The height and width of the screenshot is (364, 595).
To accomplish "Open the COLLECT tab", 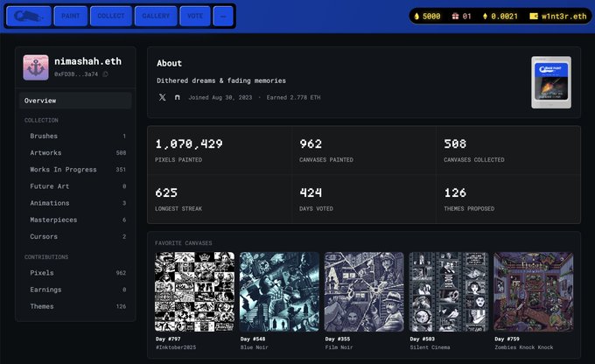I will tap(111, 16).
